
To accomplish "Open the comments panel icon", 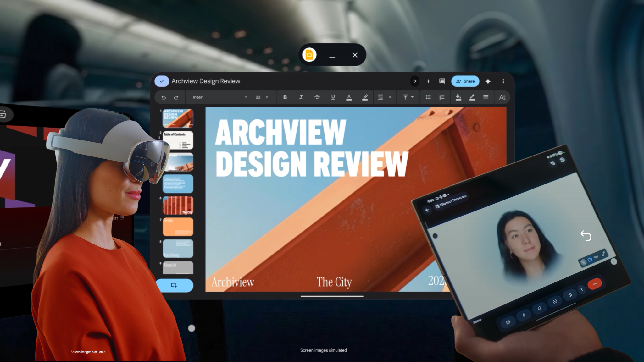I will (442, 81).
